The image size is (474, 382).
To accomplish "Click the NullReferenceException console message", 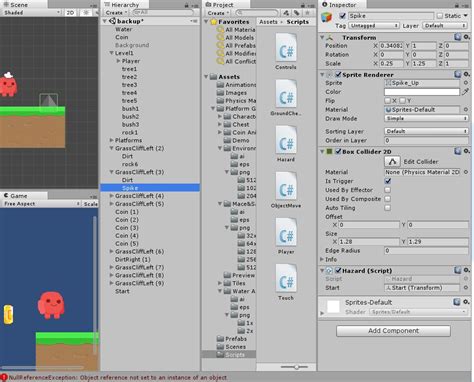I will click(x=118, y=377).
